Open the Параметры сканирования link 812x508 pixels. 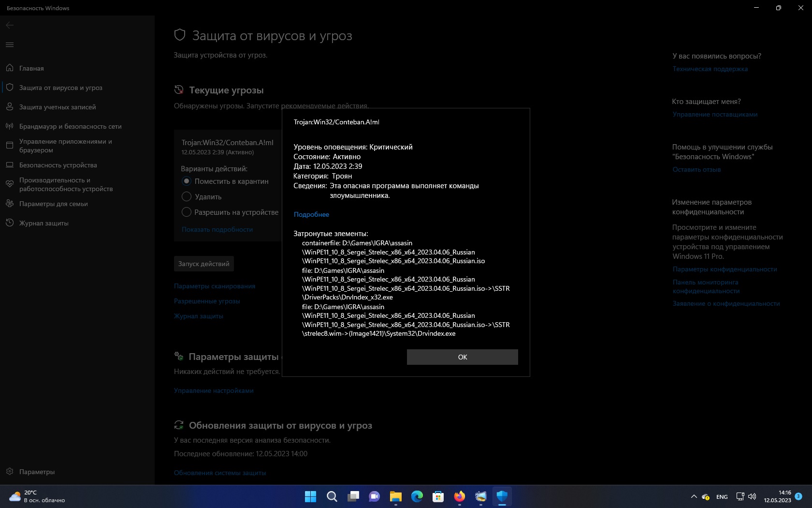[215, 286]
